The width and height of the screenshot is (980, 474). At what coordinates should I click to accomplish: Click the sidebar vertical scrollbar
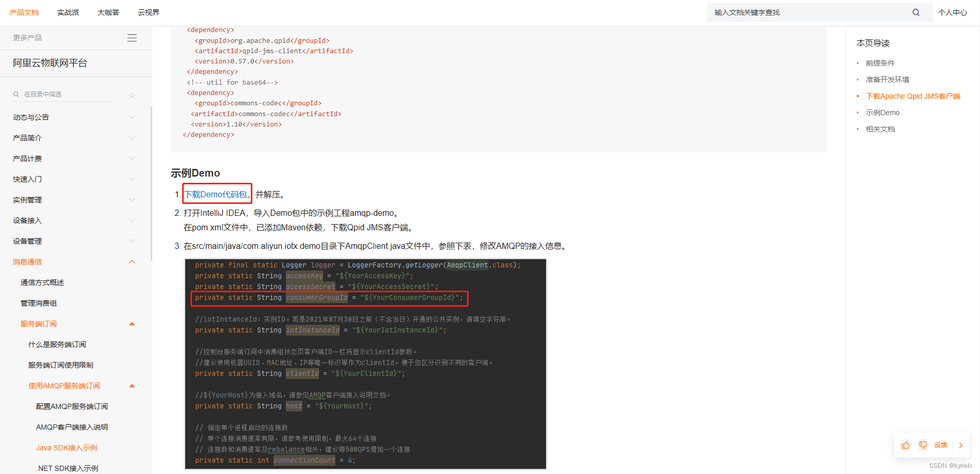pyautogui.click(x=151, y=183)
